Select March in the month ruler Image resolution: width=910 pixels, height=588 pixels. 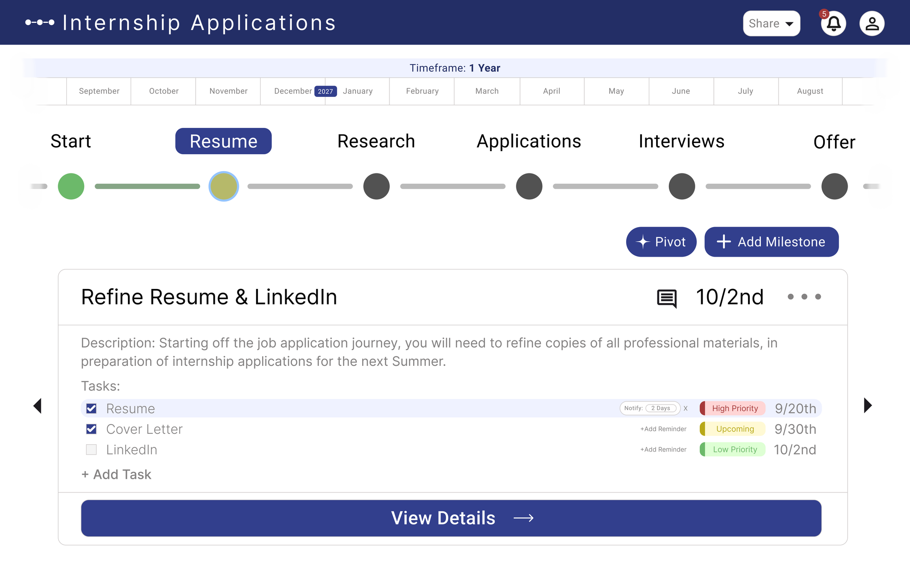[x=487, y=91]
